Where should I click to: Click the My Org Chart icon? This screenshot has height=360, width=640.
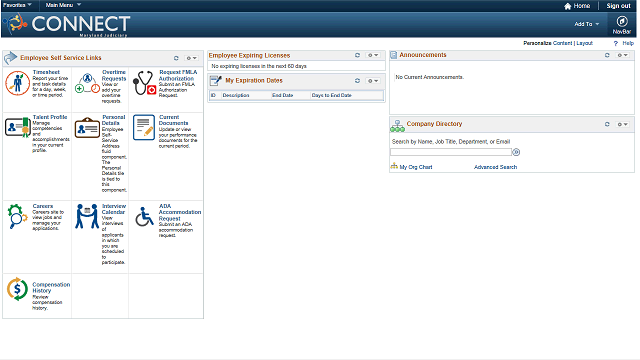pyautogui.click(x=394, y=166)
